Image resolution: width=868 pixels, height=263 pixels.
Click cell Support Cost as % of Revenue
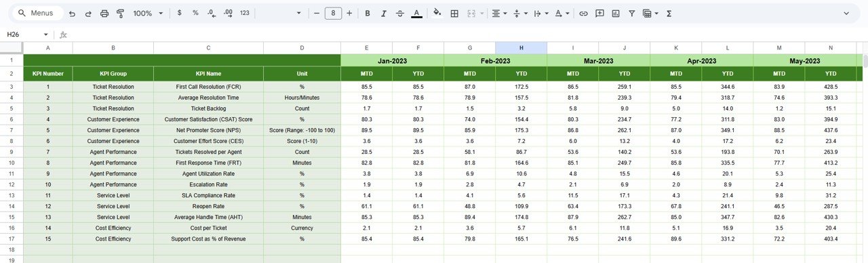[x=208, y=239]
